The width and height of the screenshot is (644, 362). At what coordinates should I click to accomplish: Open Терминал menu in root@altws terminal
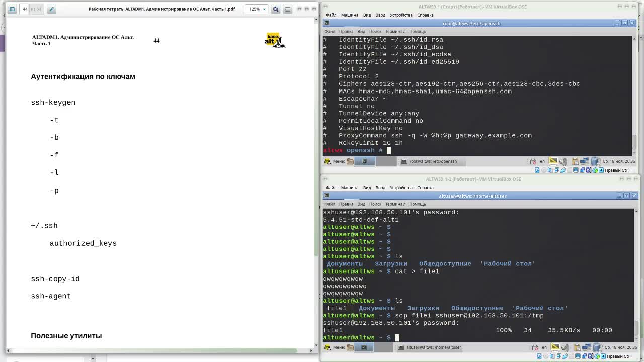(395, 31)
